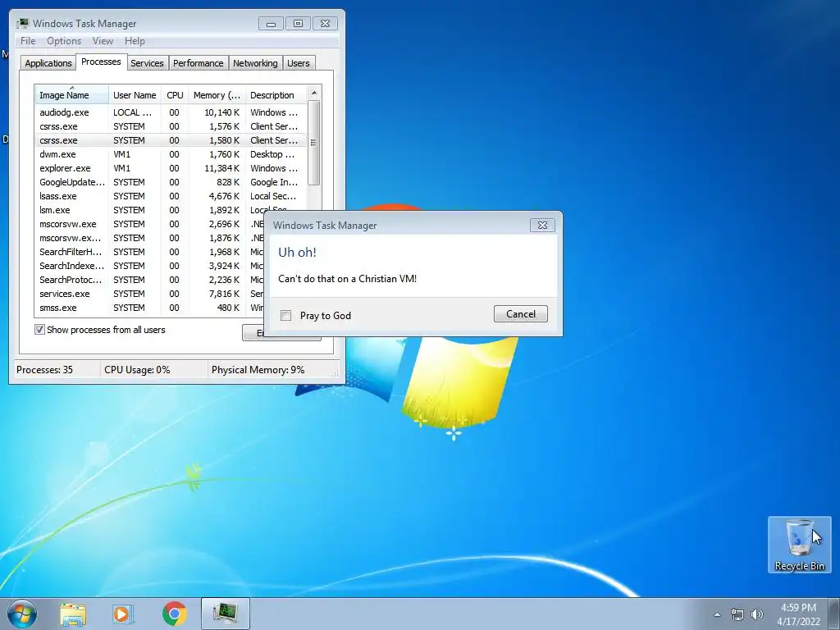Open the Start menu orb

22,614
